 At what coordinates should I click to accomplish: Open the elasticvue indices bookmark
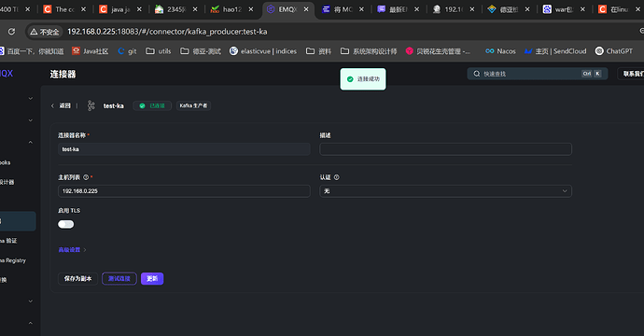click(x=263, y=51)
